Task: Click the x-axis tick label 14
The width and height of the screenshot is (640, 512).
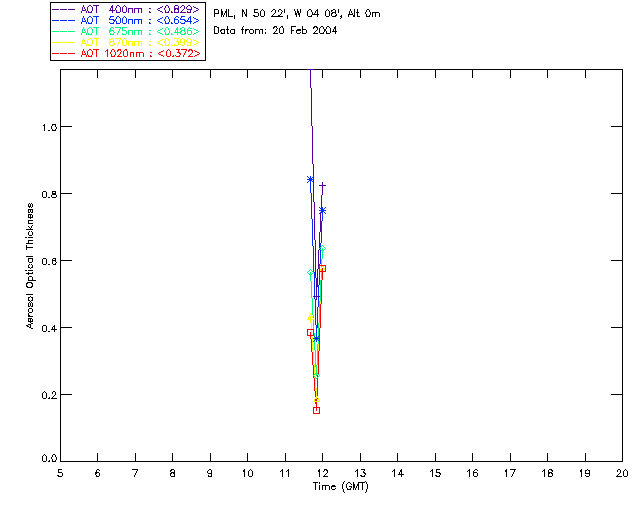Action: pyautogui.click(x=398, y=473)
